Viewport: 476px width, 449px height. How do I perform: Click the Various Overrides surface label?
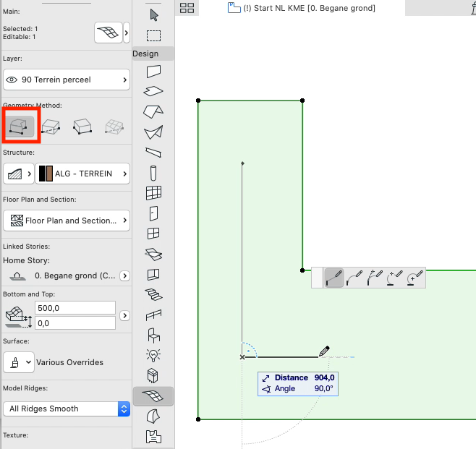pyautogui.click(x=69, y=362)
